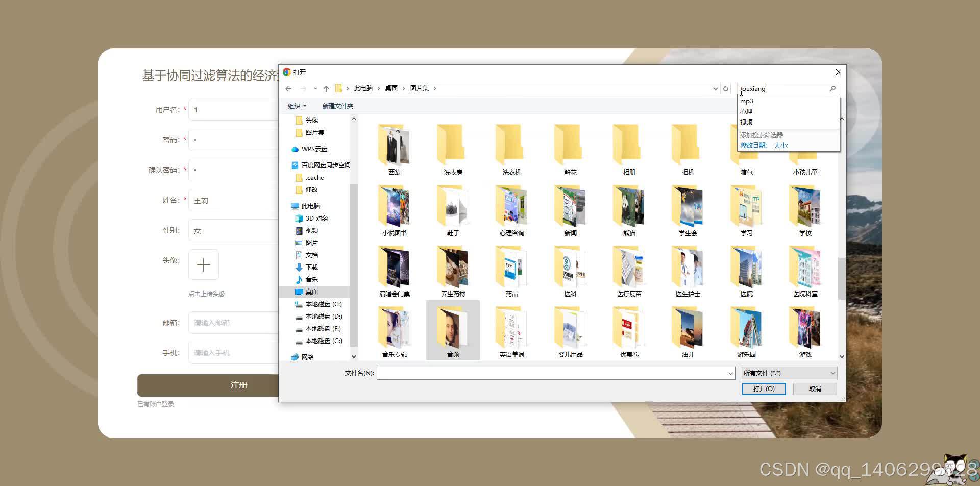The height and width of the screenshot is (486, 980).
Task: Refresh the folder view
Action: click(726, 88)
